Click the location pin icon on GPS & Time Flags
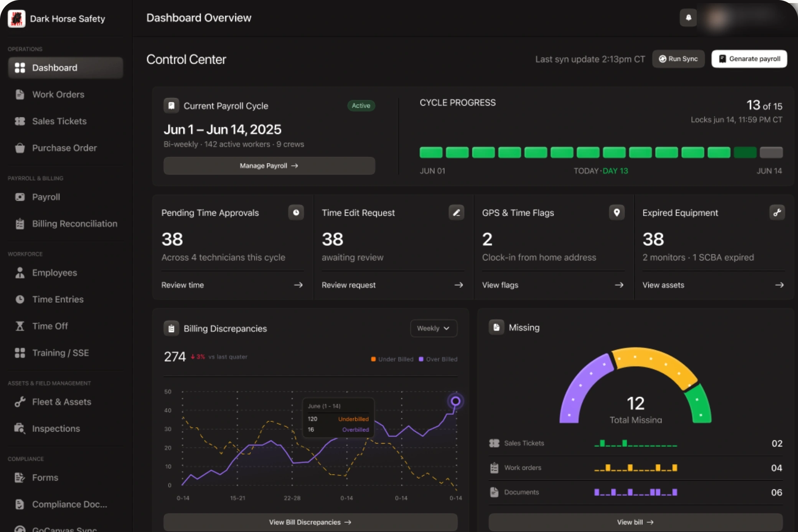The width and height of the screenshot is (798, 532). (x=617, y=212)
